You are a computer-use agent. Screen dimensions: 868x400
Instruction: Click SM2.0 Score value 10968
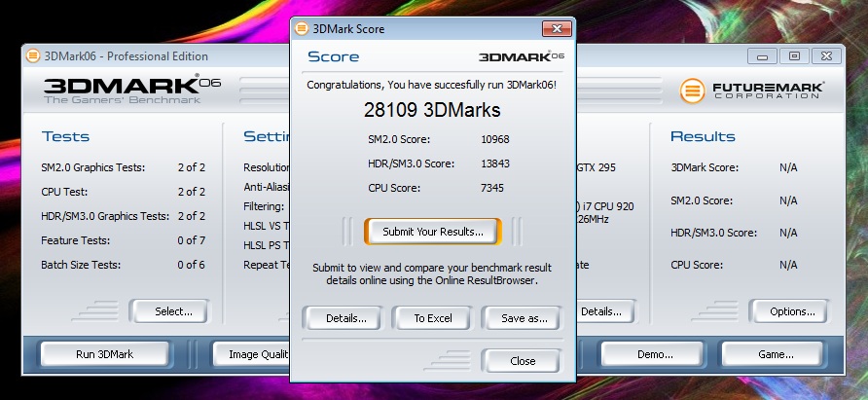click(495, 139)
